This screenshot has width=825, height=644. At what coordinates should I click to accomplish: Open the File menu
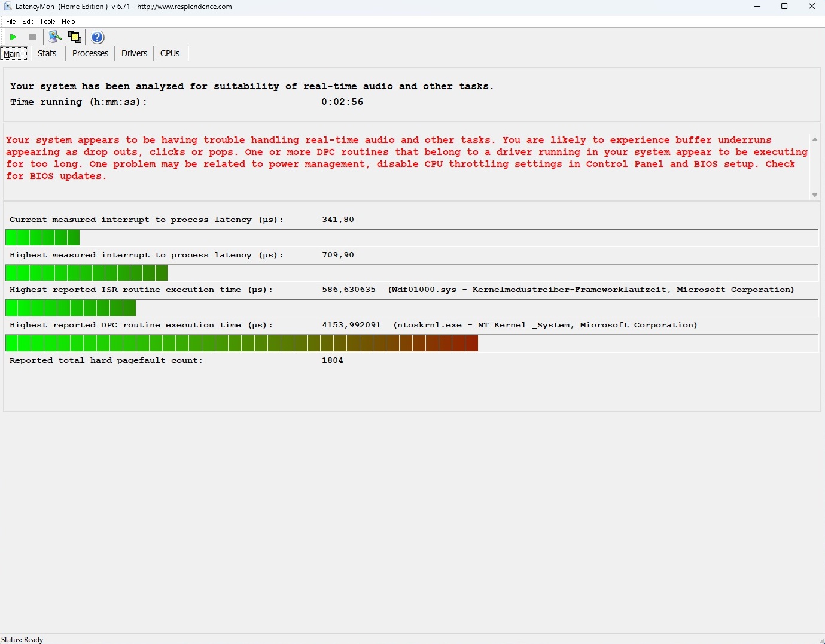[x=11, y=22]
